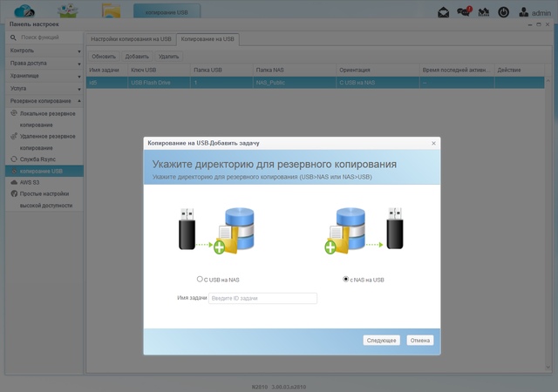Open the file center folder icon
The image size is (558, 392).
tap(111, 10)
